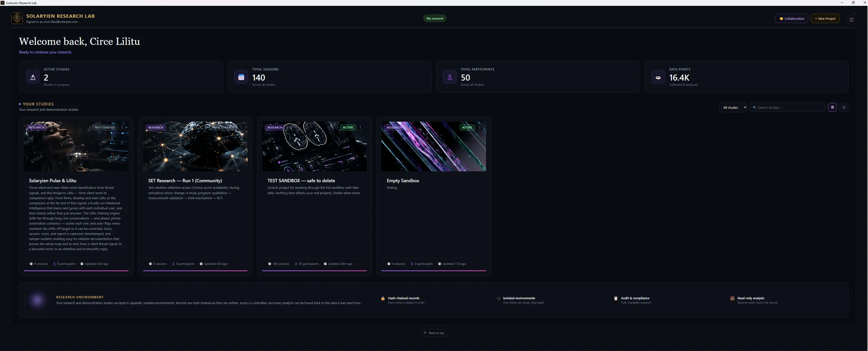Click the Hash-chained records lock icon
868x351 pixels.
[x=383, y=299]
